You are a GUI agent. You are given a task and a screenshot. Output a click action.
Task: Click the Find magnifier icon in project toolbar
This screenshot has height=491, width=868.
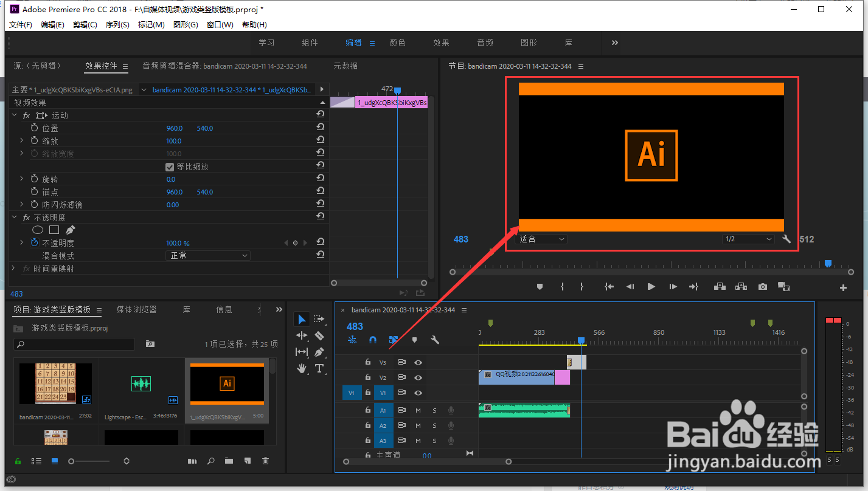pos(211,461)
